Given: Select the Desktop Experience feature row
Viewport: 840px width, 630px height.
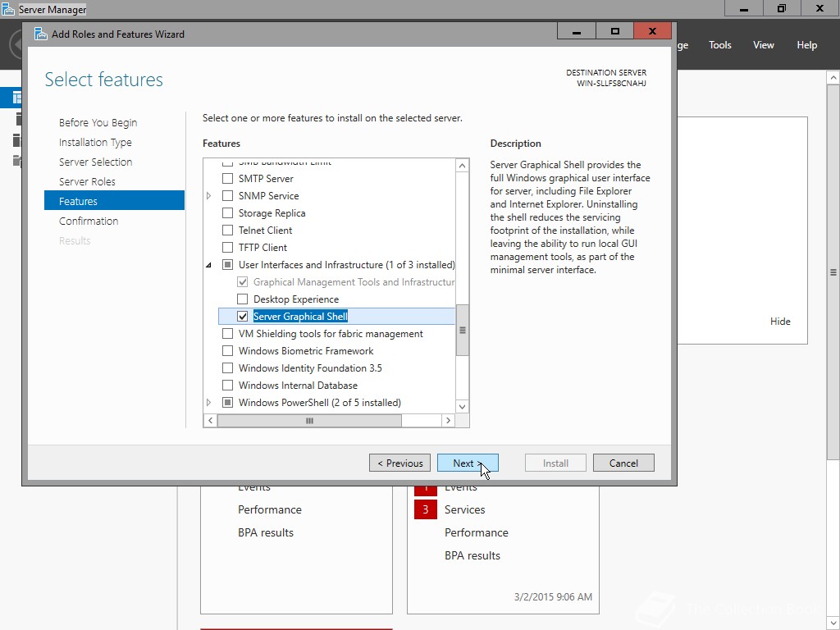Looking at the screenshot, I should click(296, 299).
